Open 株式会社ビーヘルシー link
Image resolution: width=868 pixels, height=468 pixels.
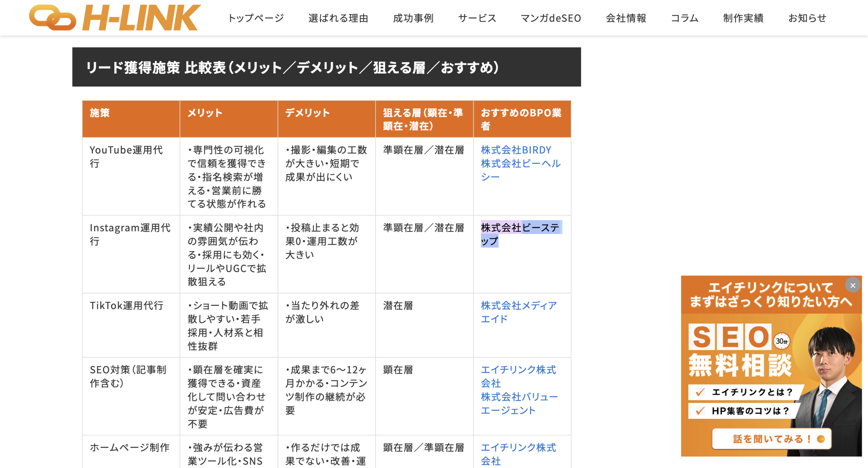click(520, 170)
